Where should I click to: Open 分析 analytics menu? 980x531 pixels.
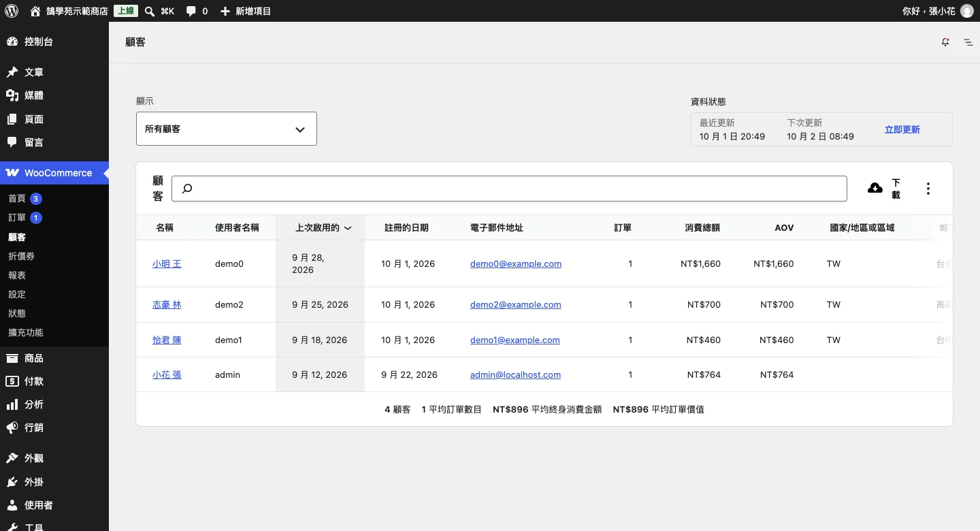tap(54, 404)
